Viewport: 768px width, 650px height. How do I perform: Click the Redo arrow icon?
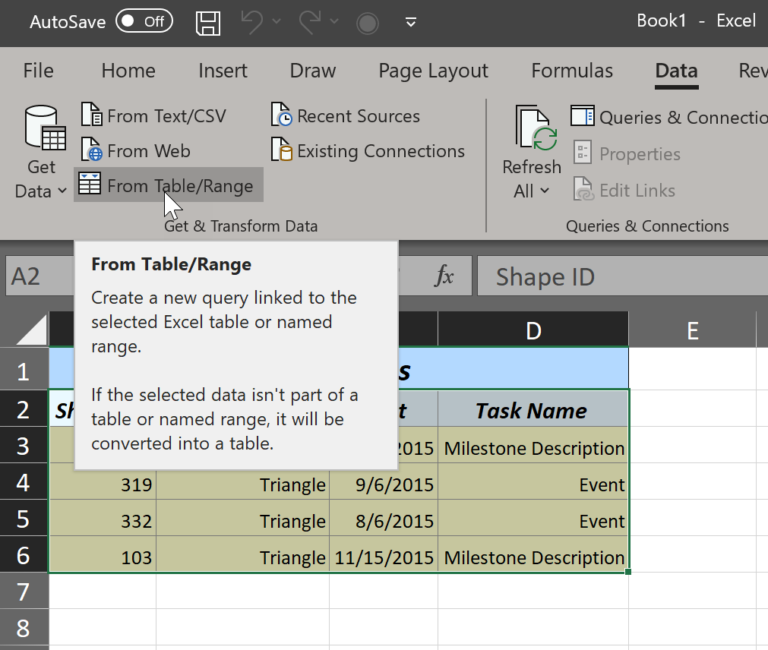point(310,22)
